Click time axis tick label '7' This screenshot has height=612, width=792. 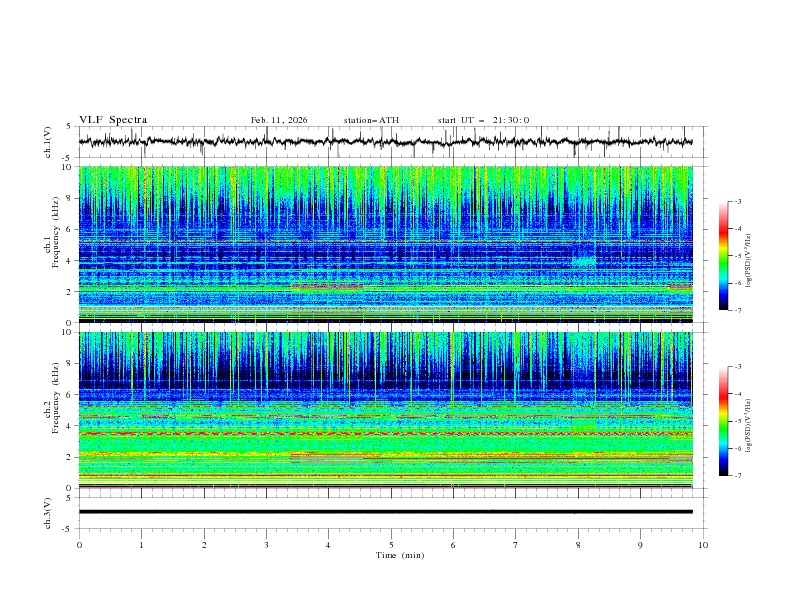(516, 545)
